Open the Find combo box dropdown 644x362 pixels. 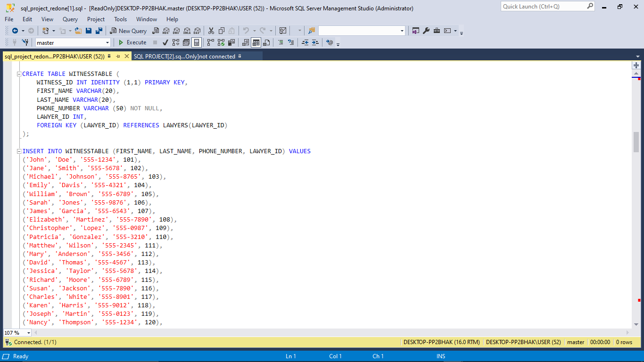point(402,31)
